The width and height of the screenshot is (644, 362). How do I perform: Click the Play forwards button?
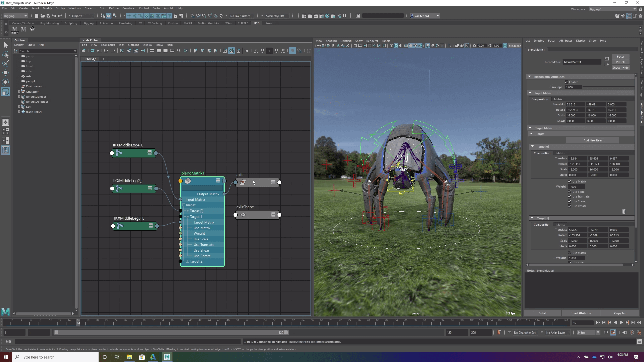tap(621, 323)
